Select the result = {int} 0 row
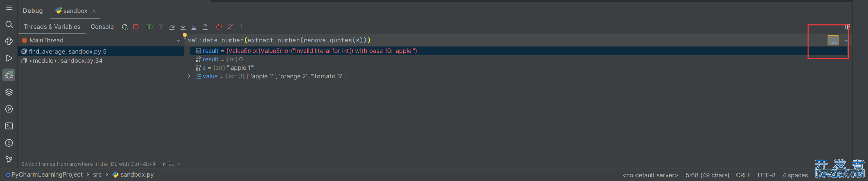Screen dimensions: 868x181 (519, 59)
